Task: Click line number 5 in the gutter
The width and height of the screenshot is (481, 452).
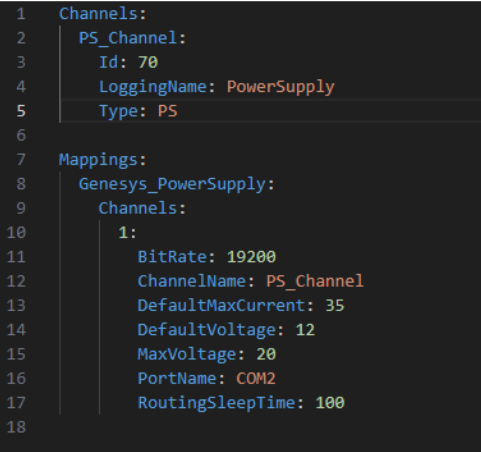Action: [21, 111]
